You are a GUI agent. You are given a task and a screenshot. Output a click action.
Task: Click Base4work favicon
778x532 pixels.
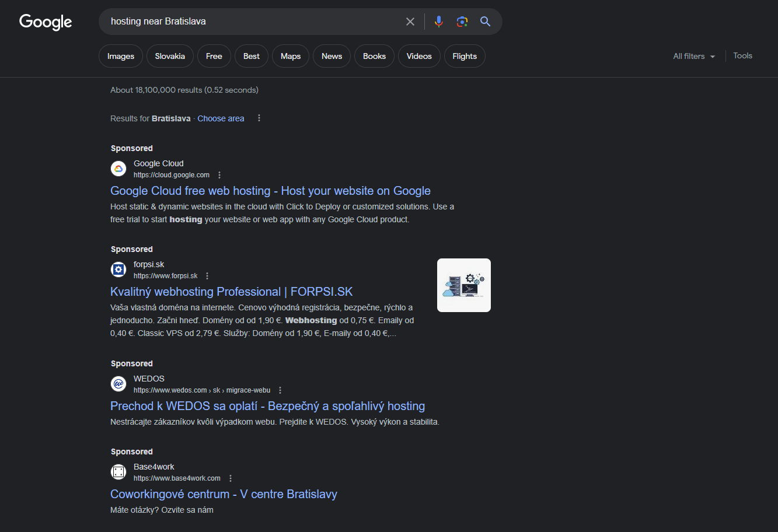point(118,472)
